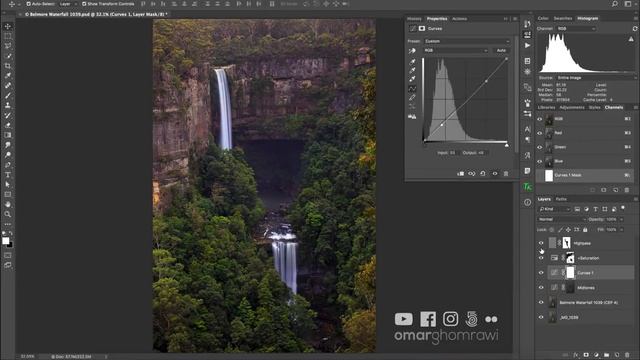The width and height of the screenshot is (640, 360).
Task: Select the Move tool in left toolbar
Action: pyautogui.click(x=8, y=27)
